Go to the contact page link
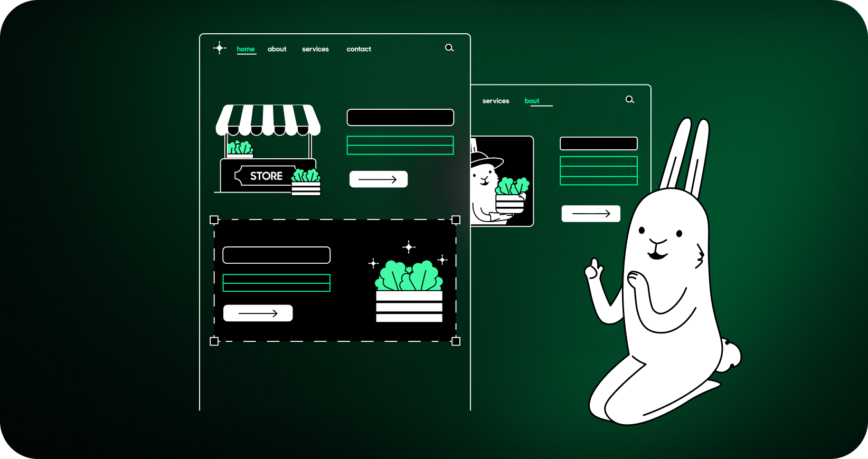This screenshot has width=868, height=459. 358,49
